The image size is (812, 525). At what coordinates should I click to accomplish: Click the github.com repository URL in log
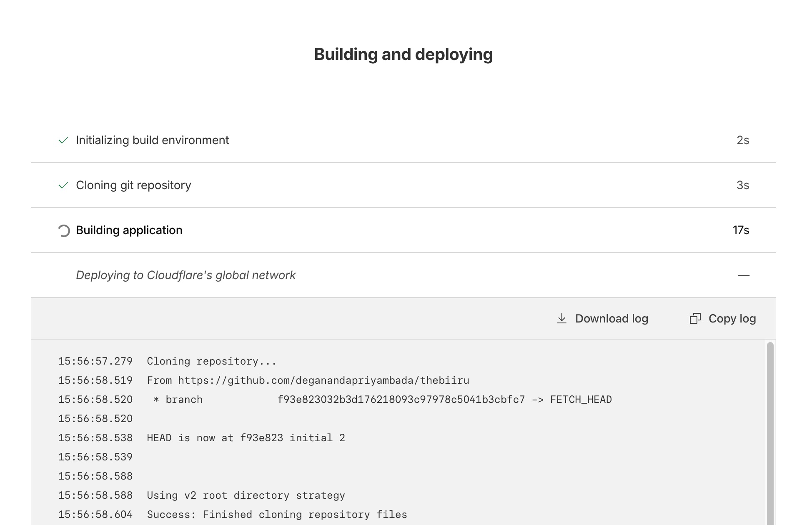[x=323, y=380]
